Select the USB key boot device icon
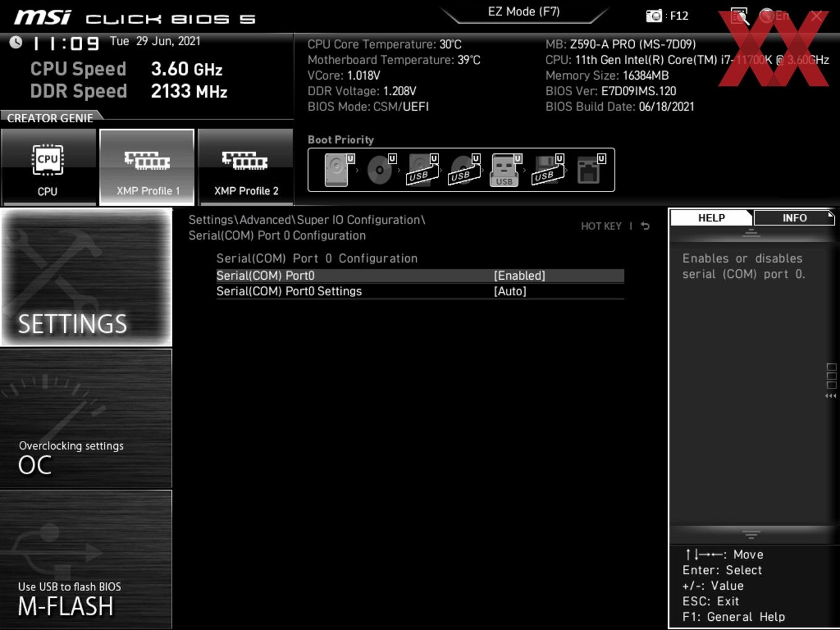Image resolution: width=840 pixels, height=630 pixels. pyautogui.click(x=506, y=170)
